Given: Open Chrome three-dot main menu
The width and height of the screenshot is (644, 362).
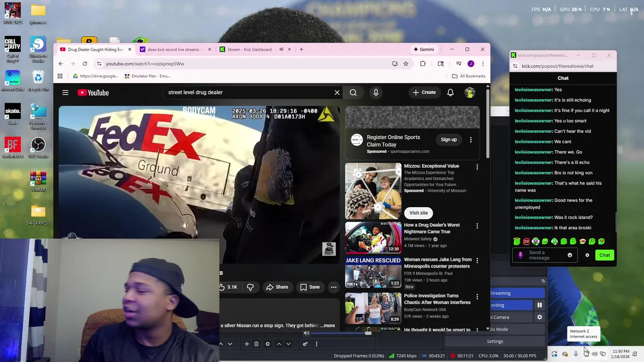Looking at the screenshot, I should pyautogui.click(x=482, y=64).
